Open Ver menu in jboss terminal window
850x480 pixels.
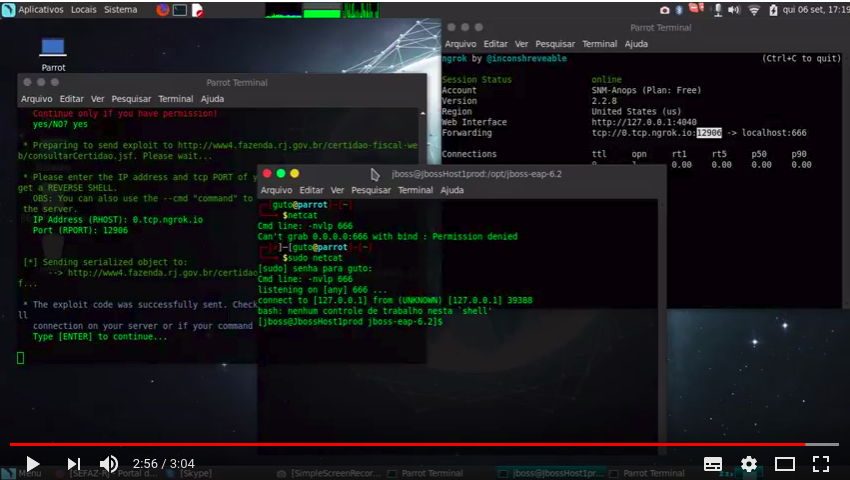pyautogui.click(x=337, y=190)
